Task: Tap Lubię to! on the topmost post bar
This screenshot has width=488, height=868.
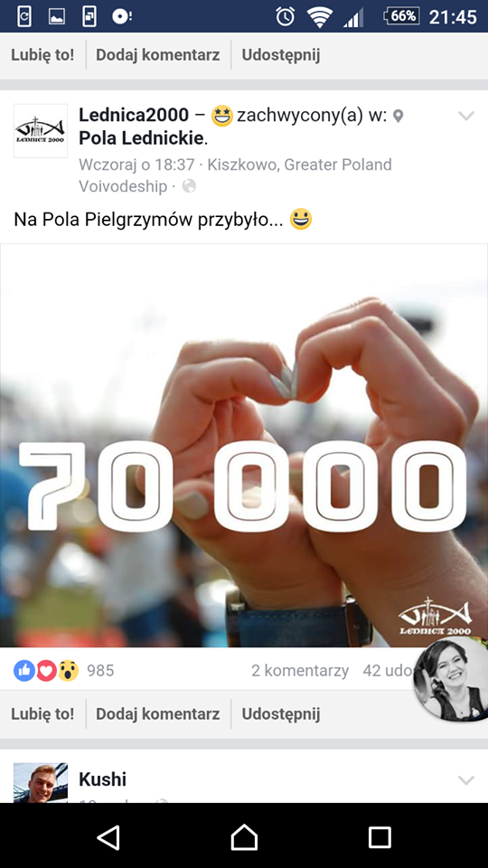Action: [42, 55]
